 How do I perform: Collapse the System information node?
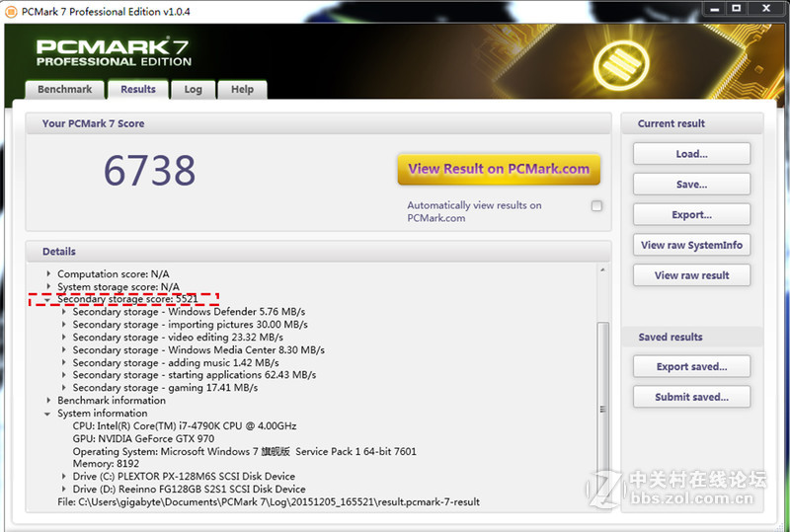(47, 414)
